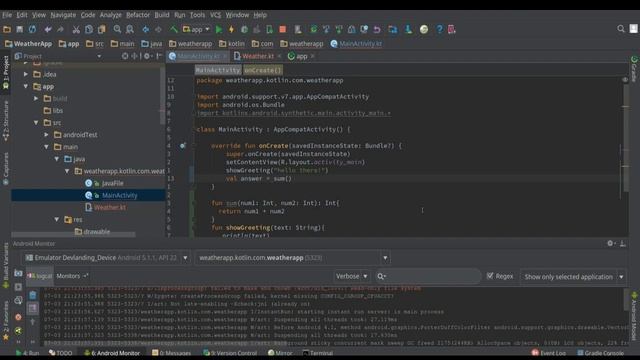Click the clear logcat trash icon
This screenshot has width=640, height=360.
pos(33,295)
